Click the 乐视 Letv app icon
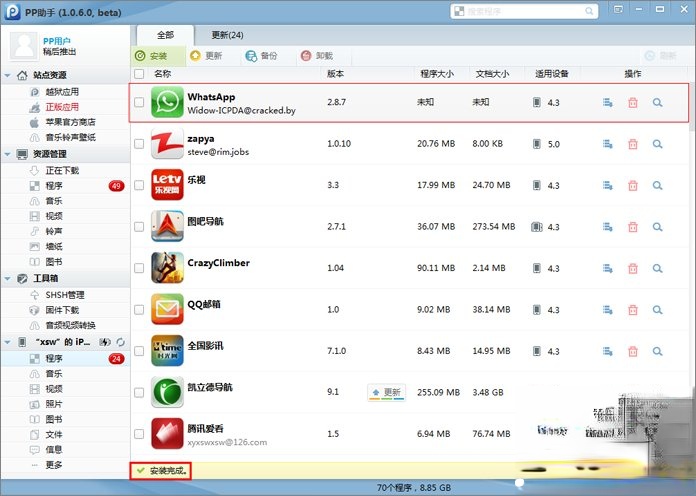Viewport: 696px width, 496px height. [167, 185]
